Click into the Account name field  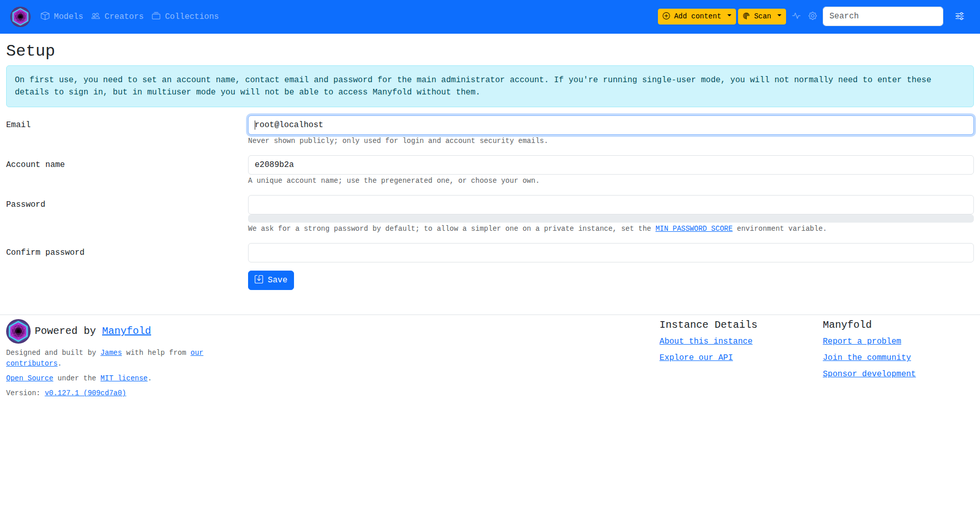coord(610,165)
